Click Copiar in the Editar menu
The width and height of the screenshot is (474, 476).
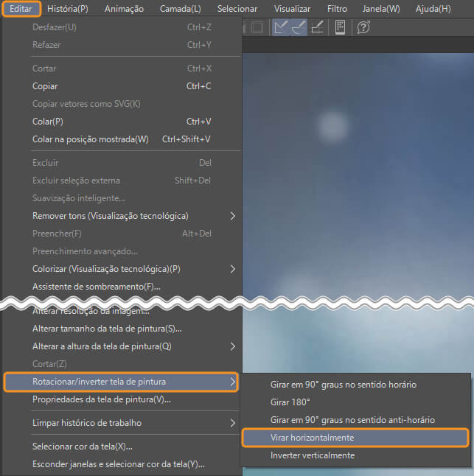[x=45, y=86]
